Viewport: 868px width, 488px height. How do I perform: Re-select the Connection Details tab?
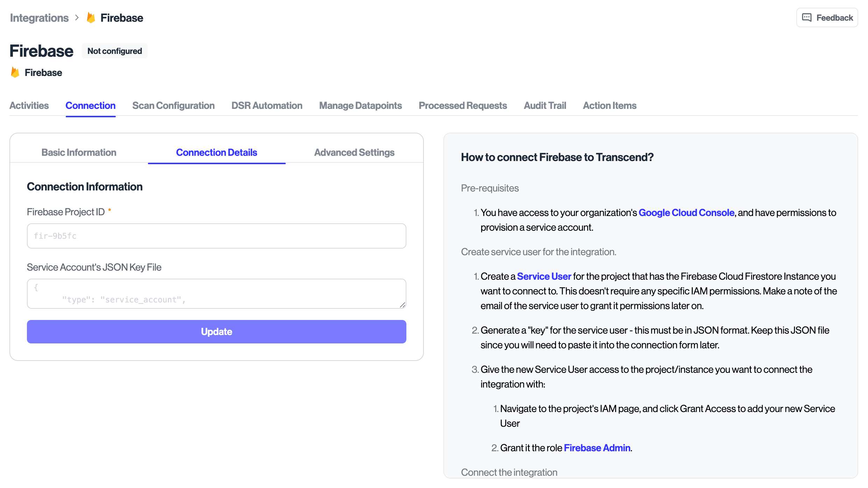click(x=216, y=152)
